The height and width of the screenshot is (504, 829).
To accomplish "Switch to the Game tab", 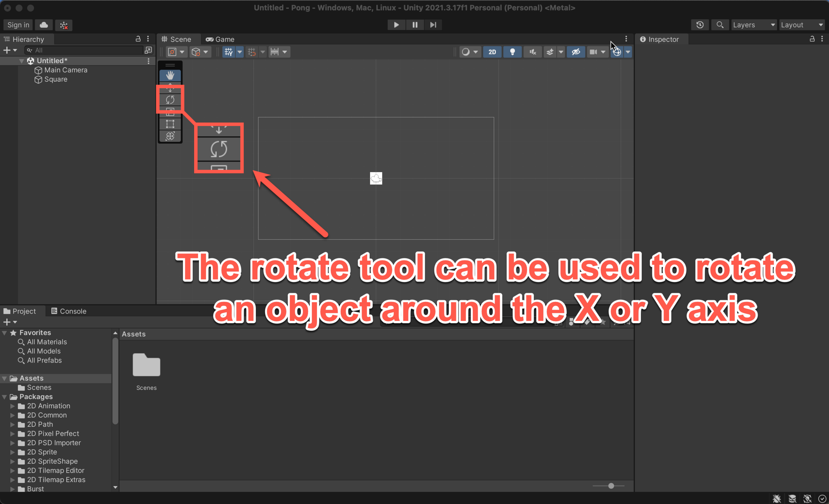I will tap(220, 39).
